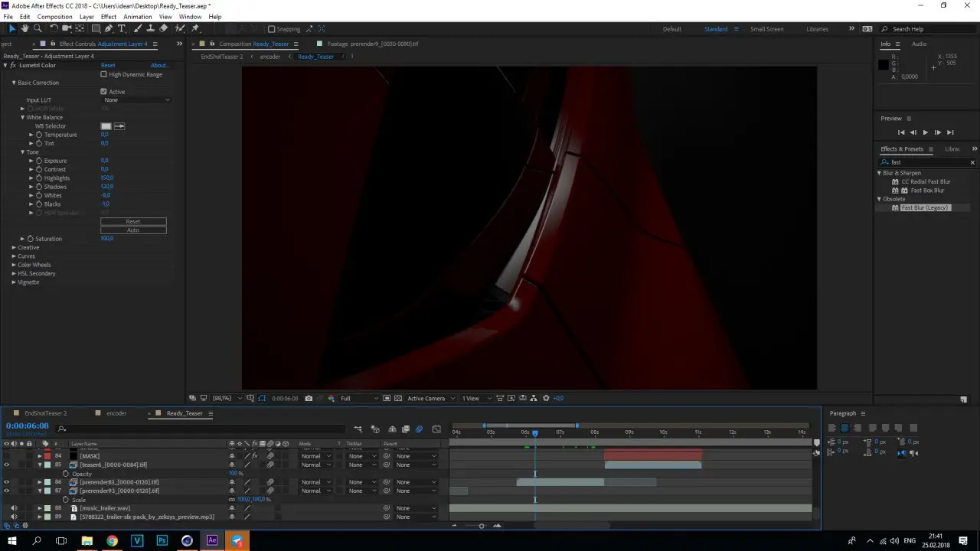Click the WB Selector eyedropper
The image size is (980, 551).
click(119, 126)
